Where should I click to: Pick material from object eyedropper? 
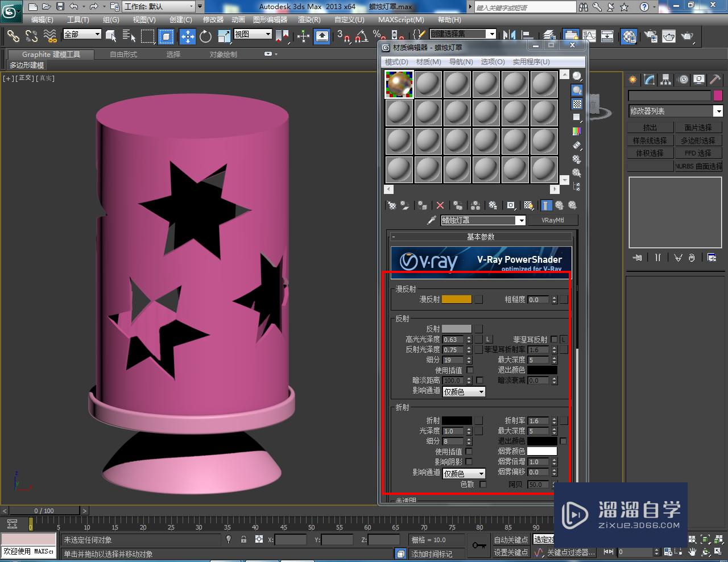[432, 220]
